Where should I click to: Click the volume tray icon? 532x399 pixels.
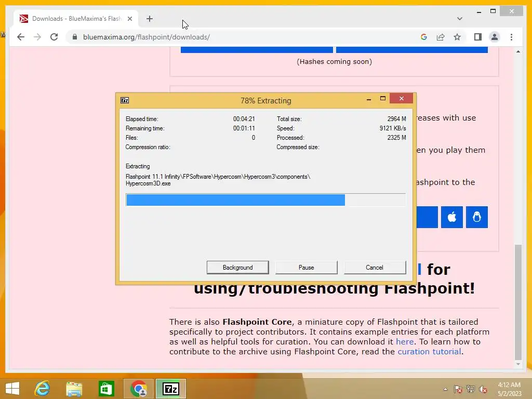483,389
